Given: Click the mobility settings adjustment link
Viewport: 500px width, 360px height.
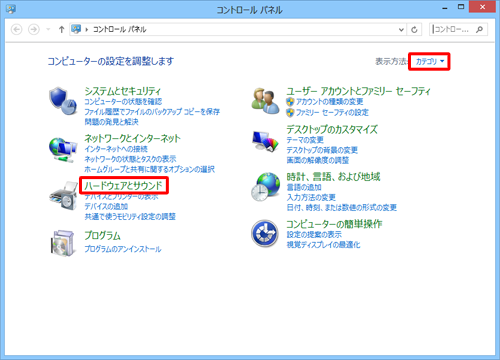Looking at the screenshot, I should point(130,217).
